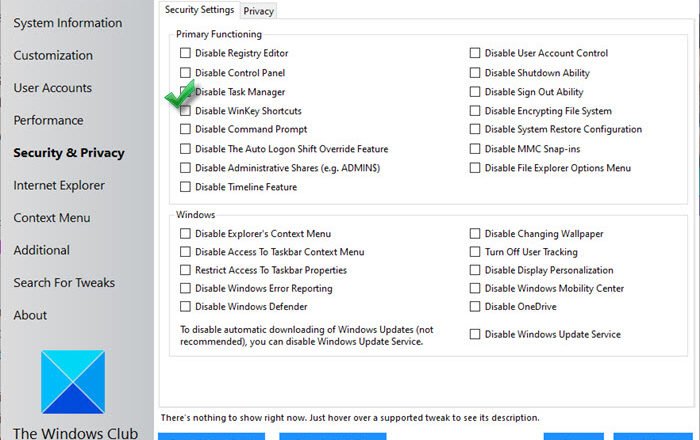The height and width of the screenshot is (440, 700).
Task: Open the Additional tweaks section
Action: click(x=42, y=250)
